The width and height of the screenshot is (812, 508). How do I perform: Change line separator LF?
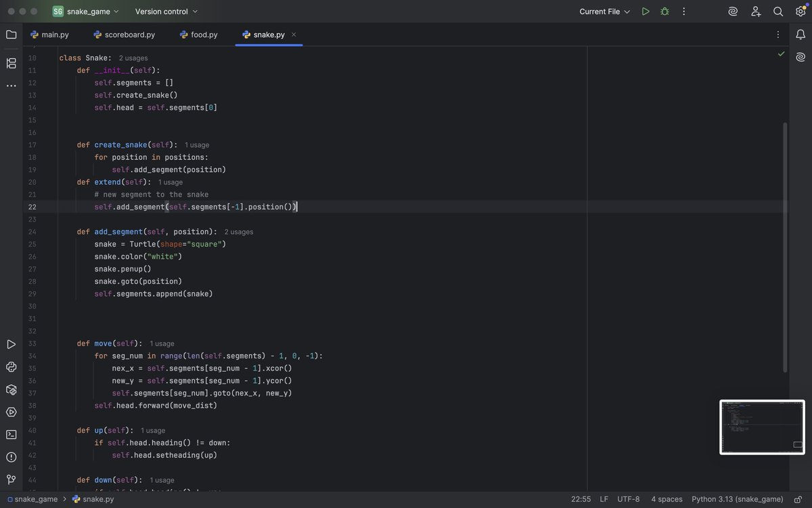point(604,499)
